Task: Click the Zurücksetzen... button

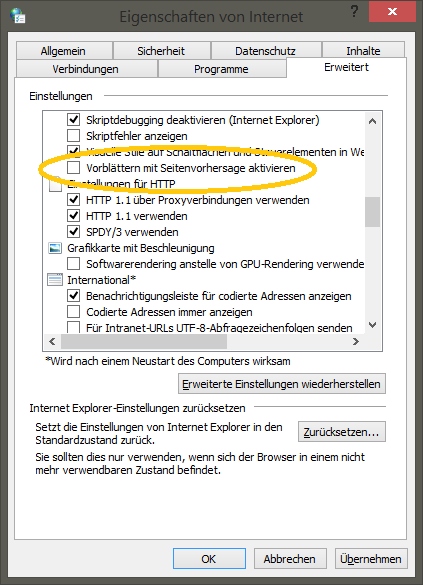Action: click(341, 432)
